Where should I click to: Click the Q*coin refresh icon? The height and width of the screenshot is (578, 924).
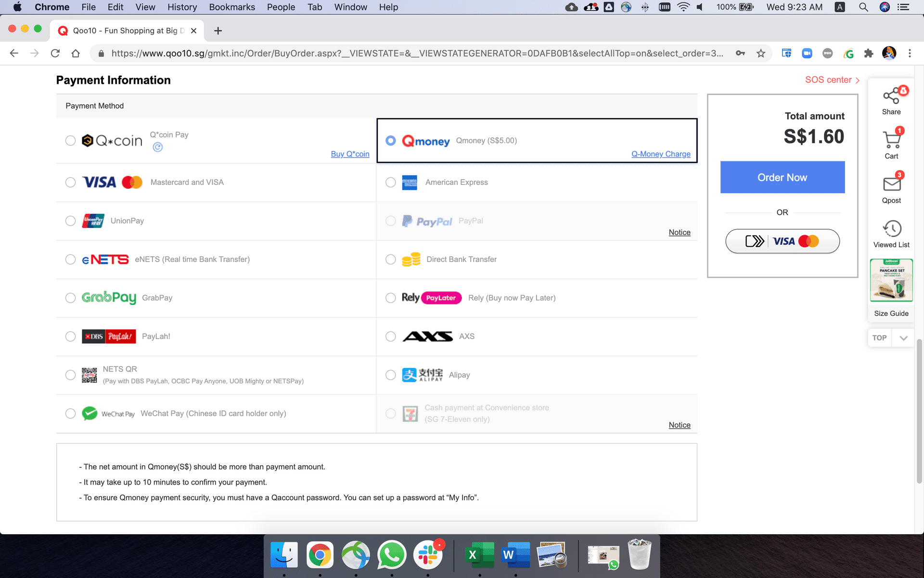click(157, 147)
